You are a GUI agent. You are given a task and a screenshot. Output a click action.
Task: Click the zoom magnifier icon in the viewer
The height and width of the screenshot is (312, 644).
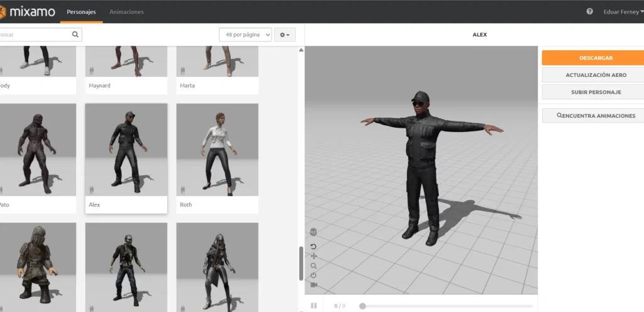[x=313, y=266]
